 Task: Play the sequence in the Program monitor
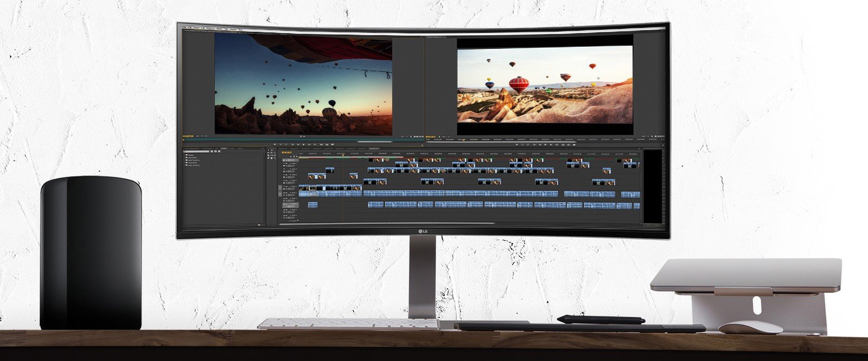click(545, 144)
